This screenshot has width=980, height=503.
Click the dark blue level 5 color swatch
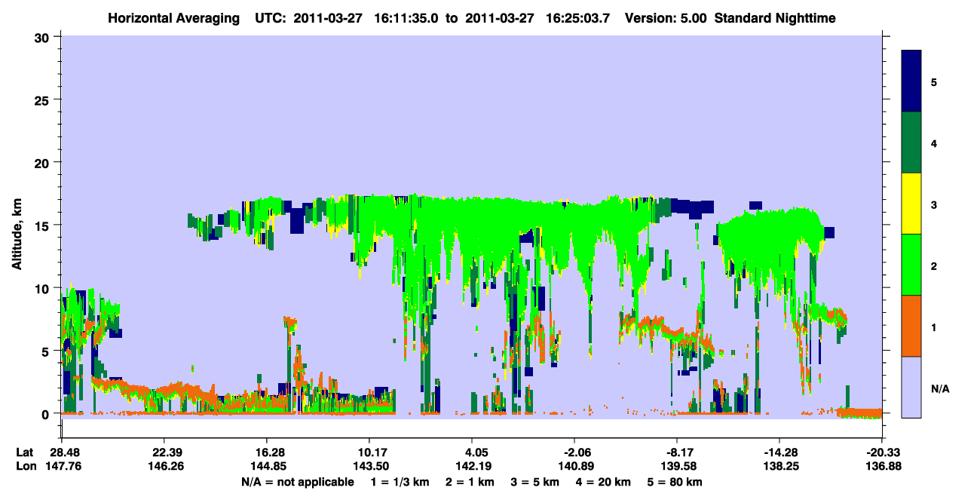tap(911, 81)
